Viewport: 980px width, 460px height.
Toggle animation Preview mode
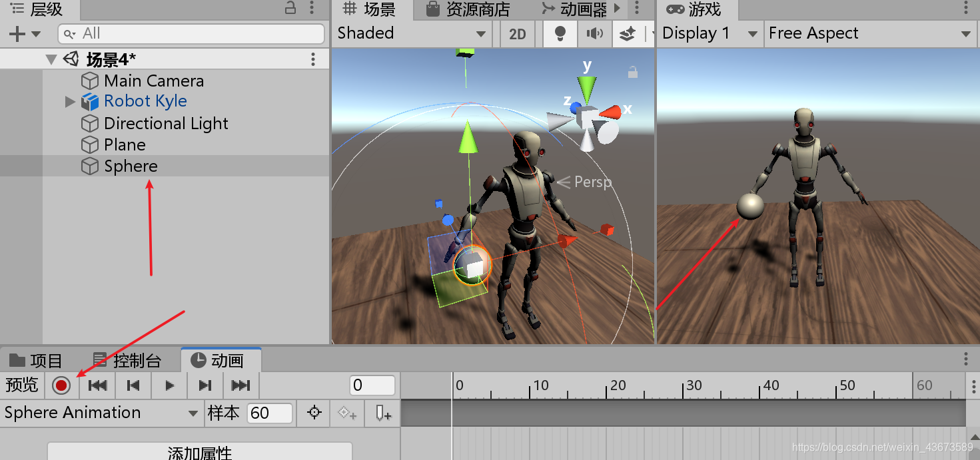click(22, 385)
